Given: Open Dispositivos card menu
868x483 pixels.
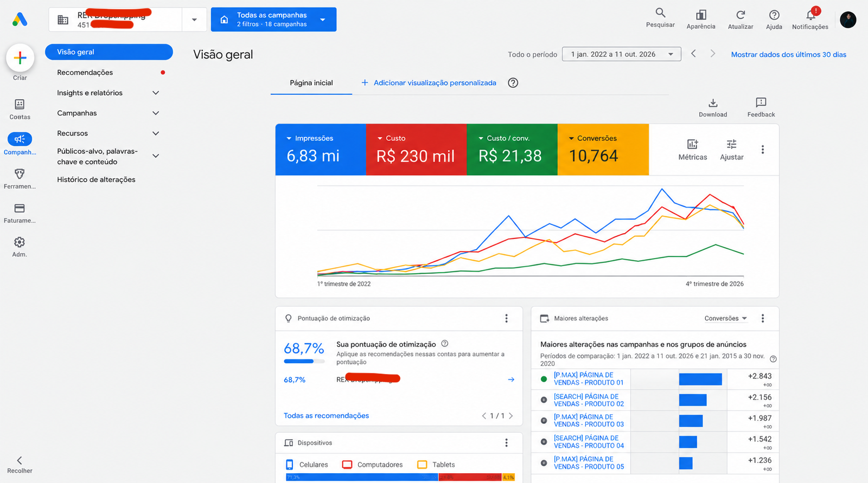Looking at the screenshot, I should tap(507, 443).
